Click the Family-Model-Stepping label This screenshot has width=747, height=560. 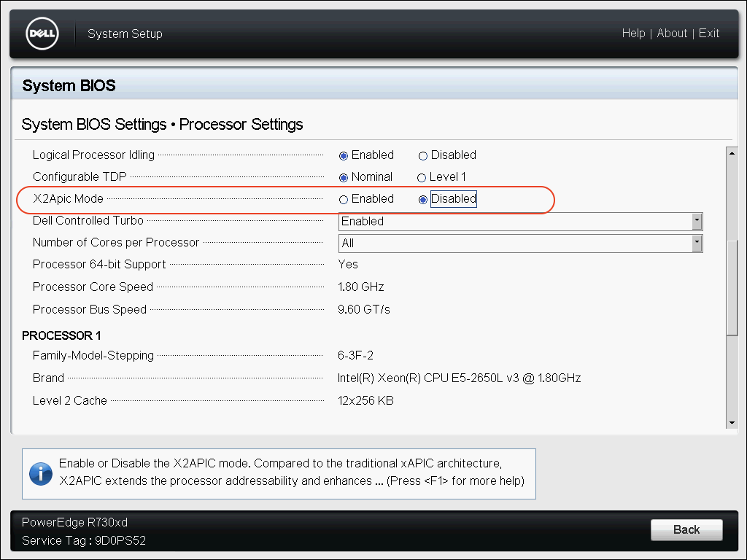coord(93,355)
